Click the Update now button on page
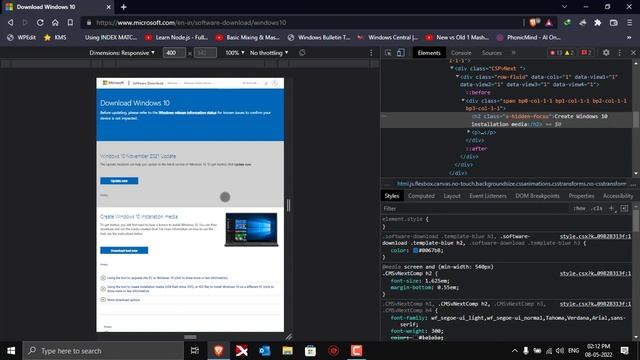This screenshot has height=360, width=640. [119, 181]
